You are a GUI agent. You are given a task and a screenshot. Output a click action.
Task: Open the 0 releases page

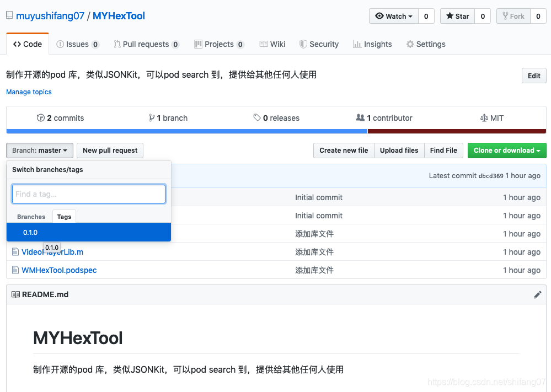(276, 118)
